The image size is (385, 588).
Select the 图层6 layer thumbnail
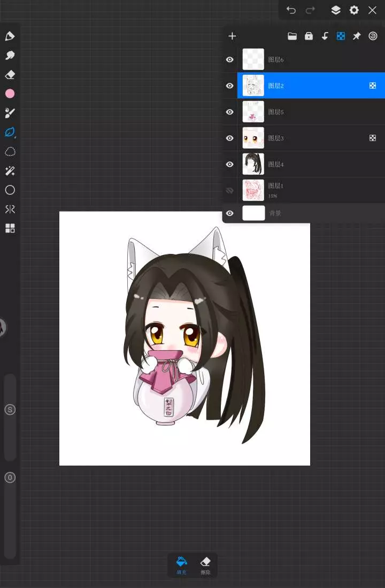(253, 59)
